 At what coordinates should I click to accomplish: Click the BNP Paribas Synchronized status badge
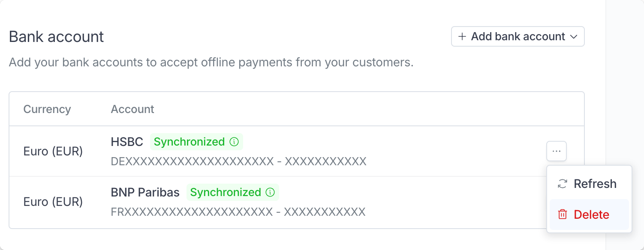233,192
